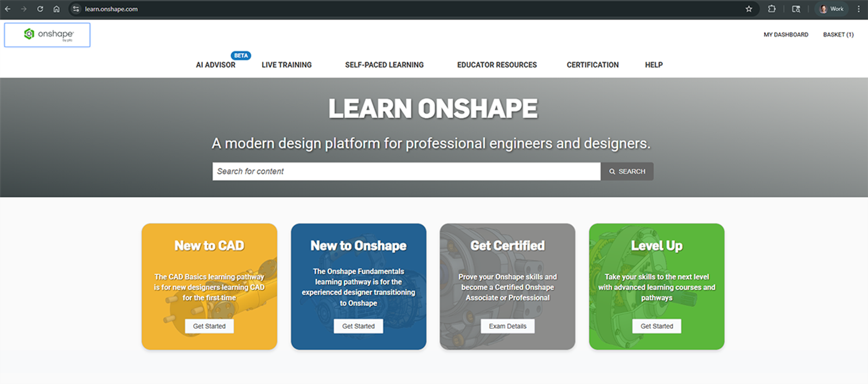Click the SEARCH button
Screen dimensions: 868x384
pos(627,171)
